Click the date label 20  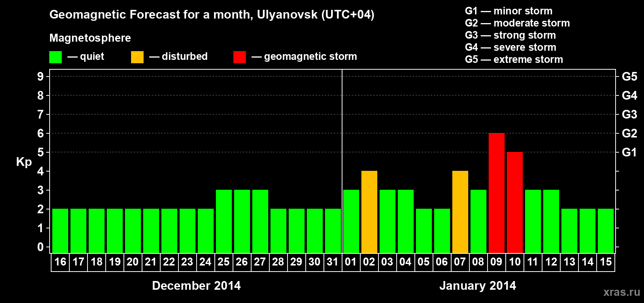tap(133, 262)
